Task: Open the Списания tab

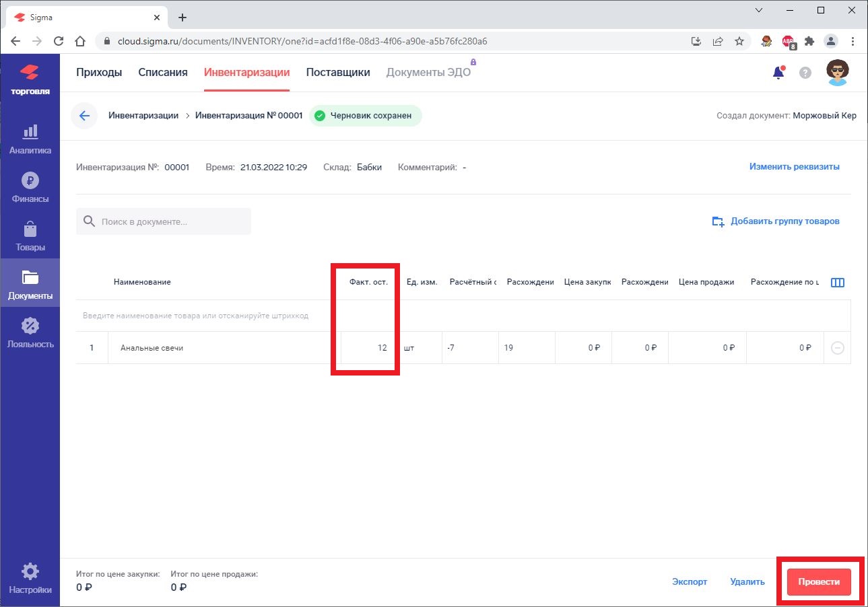Action: [163, 73]
